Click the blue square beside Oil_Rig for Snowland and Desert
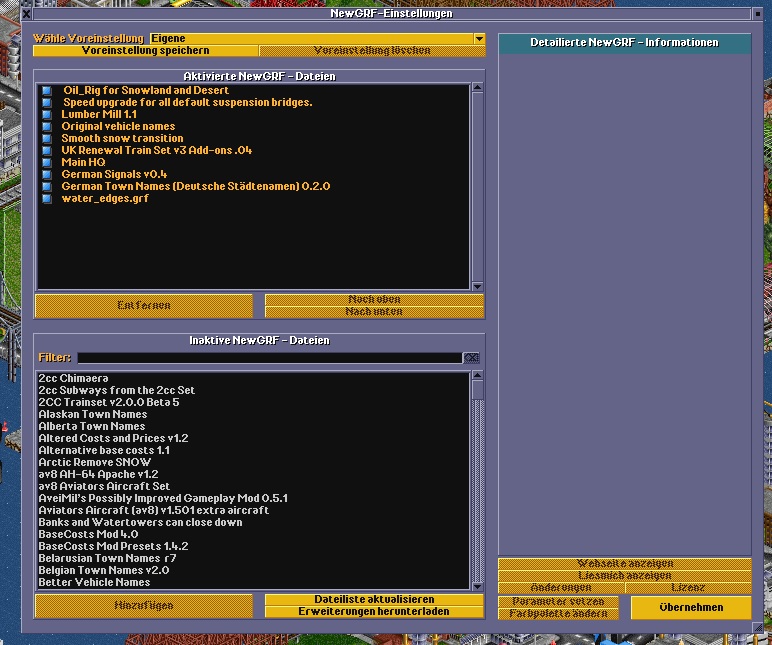772x645 pixels. (46, 91)
